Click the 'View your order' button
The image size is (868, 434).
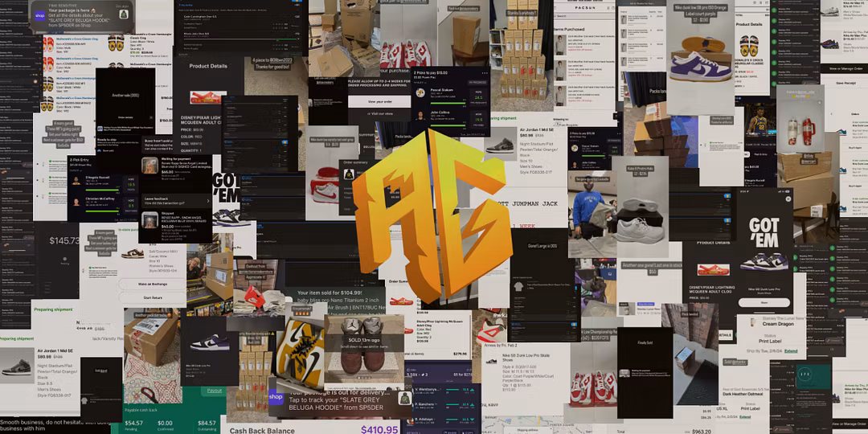click(x=379, y=101)
